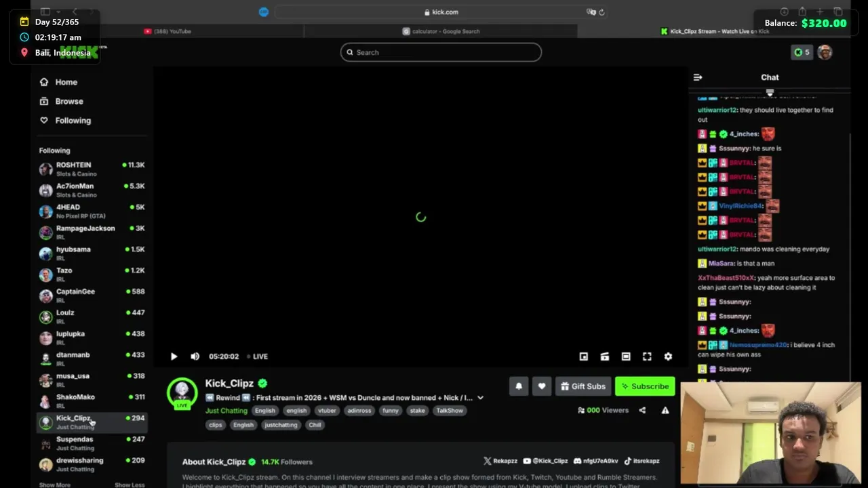
Task: Enter fullscreen mode on the player
Action: pyautogui.click(x=647, y=357)
